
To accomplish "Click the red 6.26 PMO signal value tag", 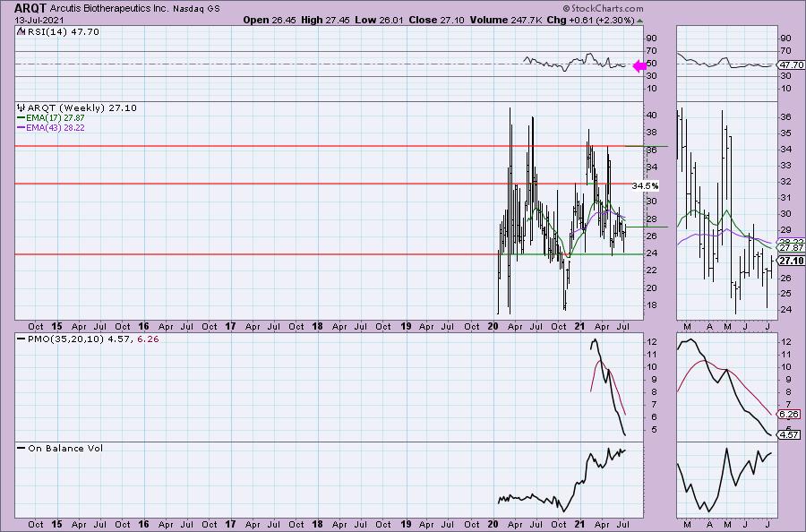I will tap(789, 414).
